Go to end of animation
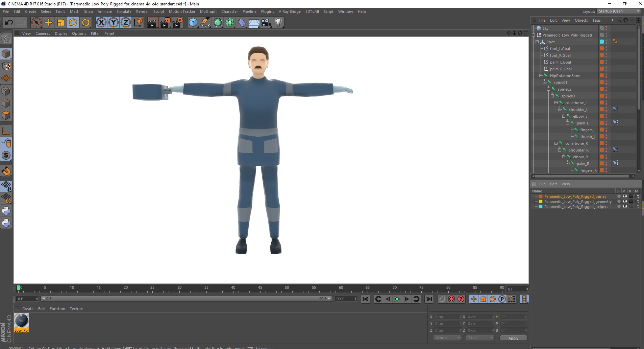This screenshot has height=349, width=644. point(429,299)
